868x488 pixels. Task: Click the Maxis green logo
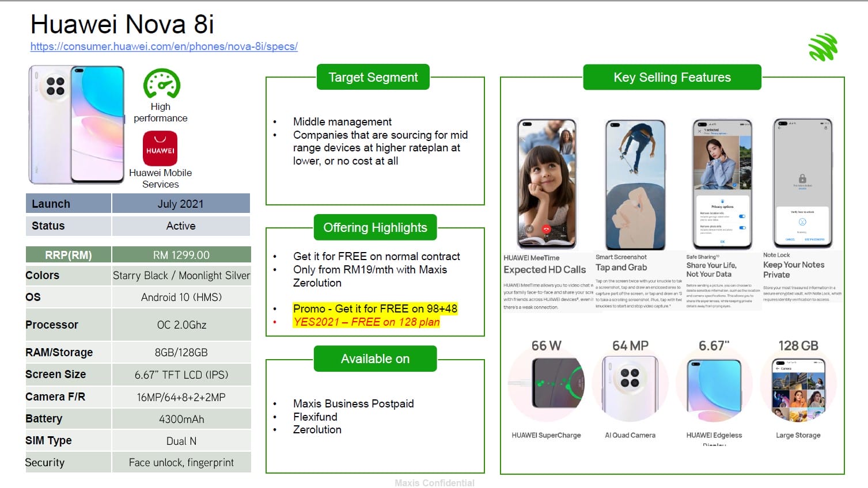(x=823, y=47)
